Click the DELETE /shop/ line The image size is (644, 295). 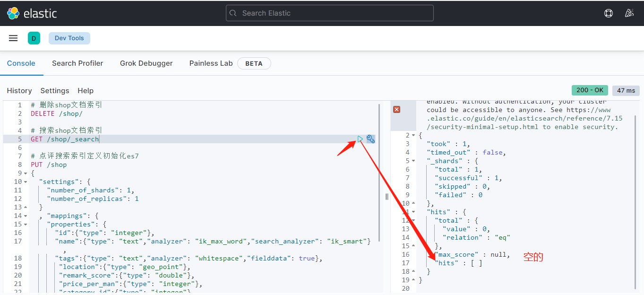point(57,113)
